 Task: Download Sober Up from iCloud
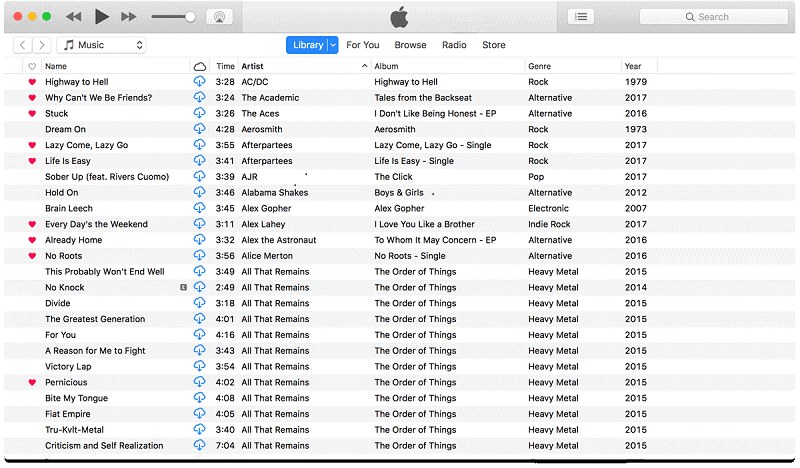[199, 176]
